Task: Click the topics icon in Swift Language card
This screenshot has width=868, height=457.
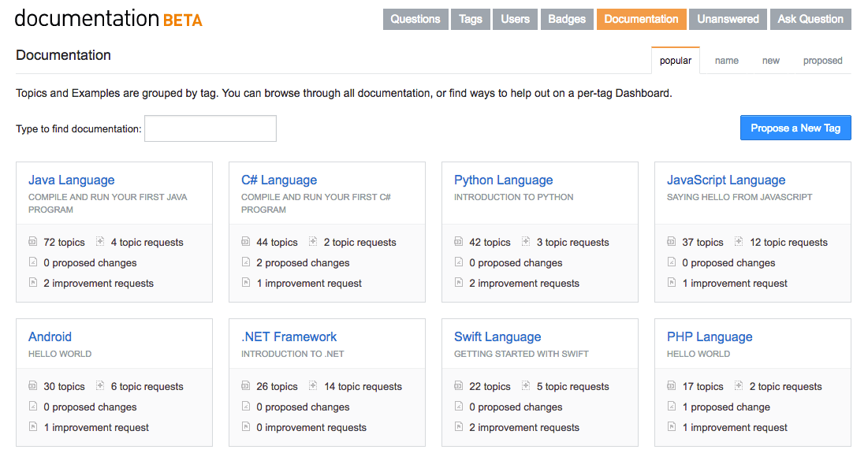Action: 458,385
